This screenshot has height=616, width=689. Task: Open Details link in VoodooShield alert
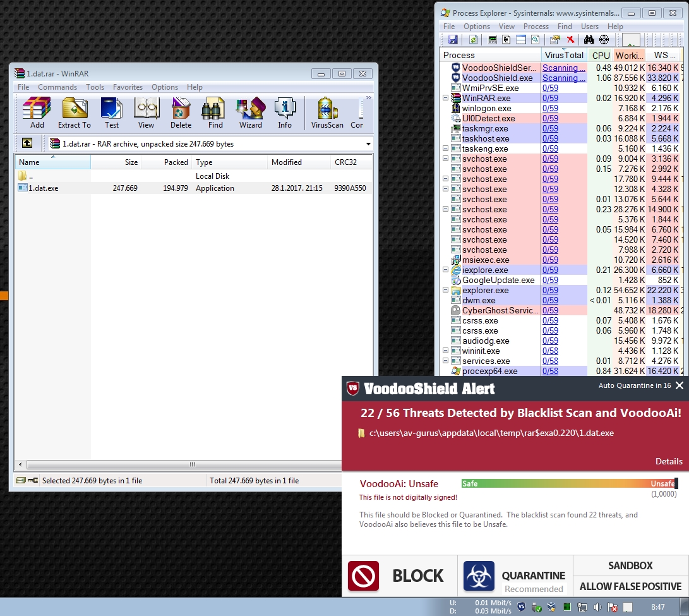(x=669, y=461)
